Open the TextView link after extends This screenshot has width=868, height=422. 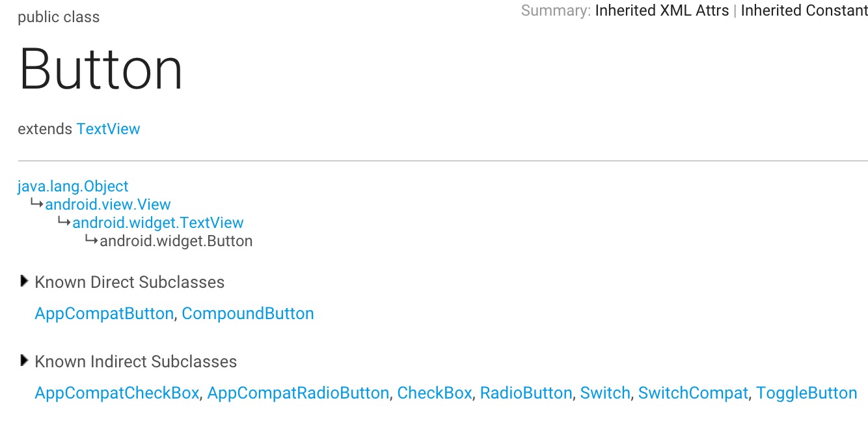(x=108, y=129)
